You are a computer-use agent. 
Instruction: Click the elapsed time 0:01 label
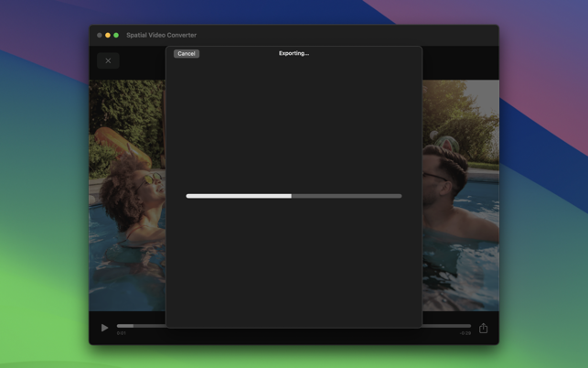[x=121, y=333]
